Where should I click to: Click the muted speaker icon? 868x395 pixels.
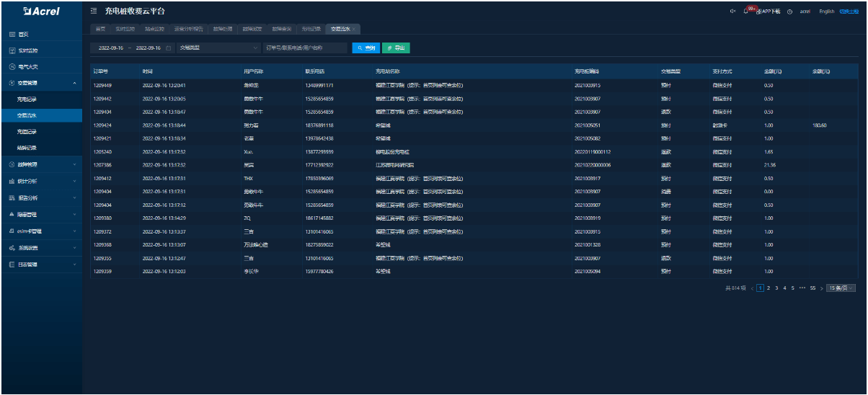pyautogui.click(x=732, y=12)
